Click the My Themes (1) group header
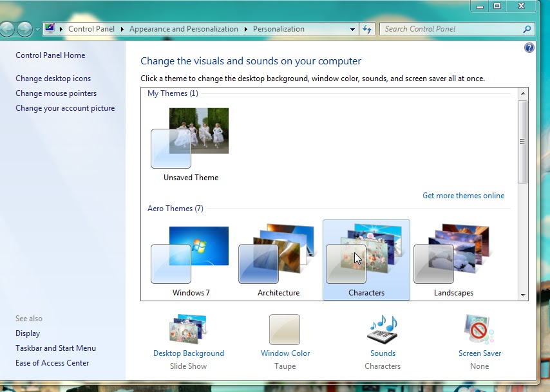550x392 pixels. coord(173,93)
